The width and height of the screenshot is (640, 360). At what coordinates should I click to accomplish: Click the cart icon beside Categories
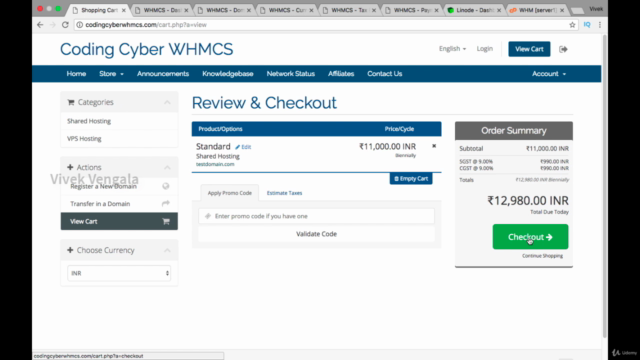[71, 102]
